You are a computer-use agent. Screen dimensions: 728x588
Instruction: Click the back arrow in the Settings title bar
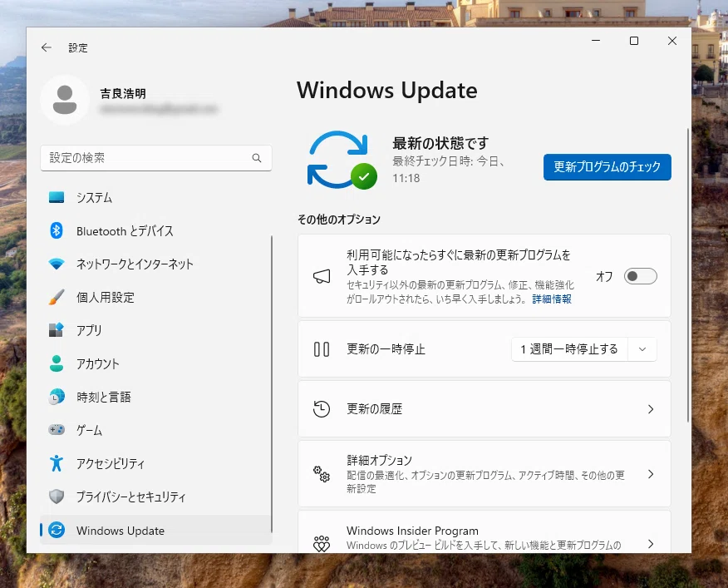coord(47,47)
